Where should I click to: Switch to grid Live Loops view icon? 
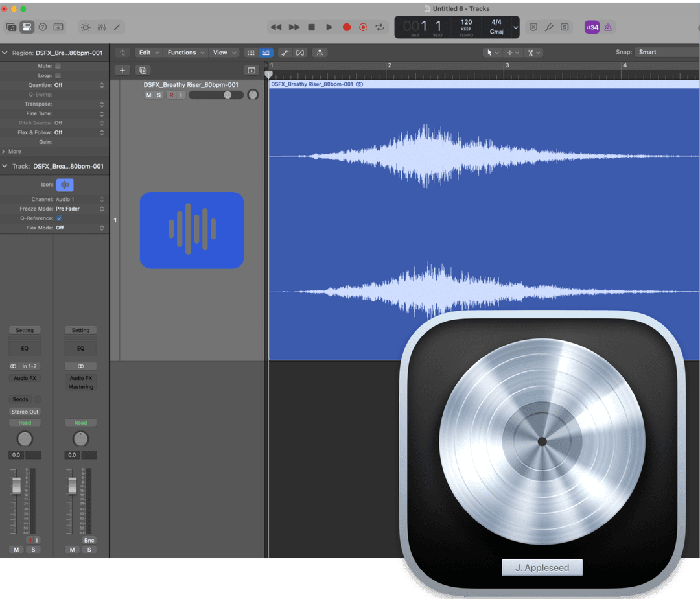251,53
